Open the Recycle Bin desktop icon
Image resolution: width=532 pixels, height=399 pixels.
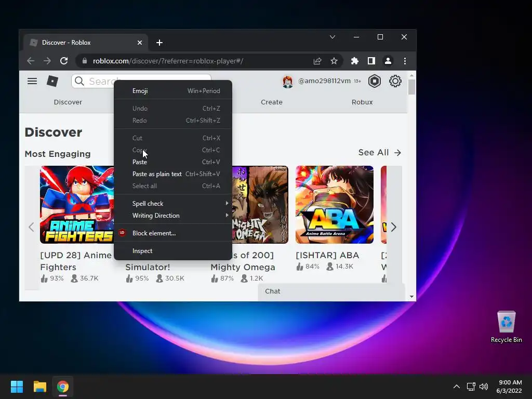pos(506,326)
